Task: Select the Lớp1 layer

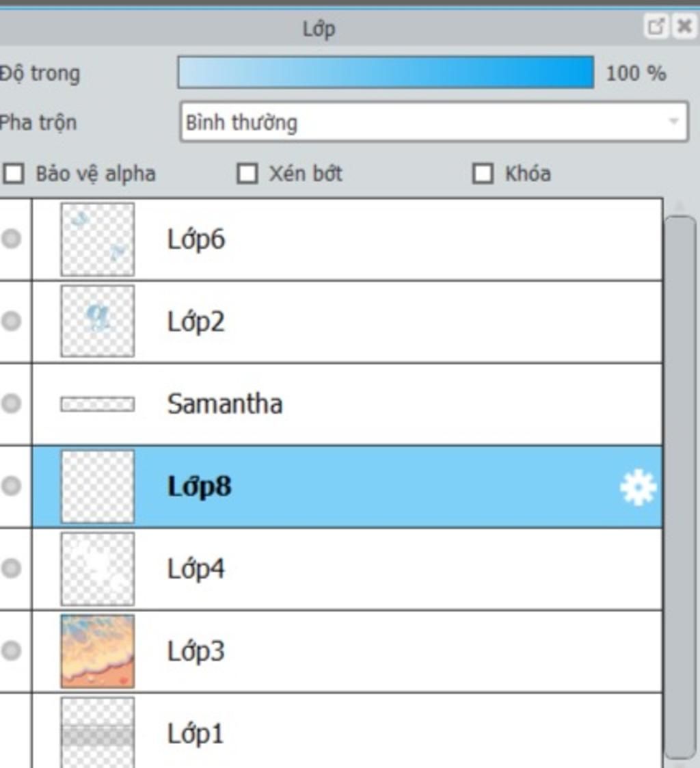Action: point(347,731)
